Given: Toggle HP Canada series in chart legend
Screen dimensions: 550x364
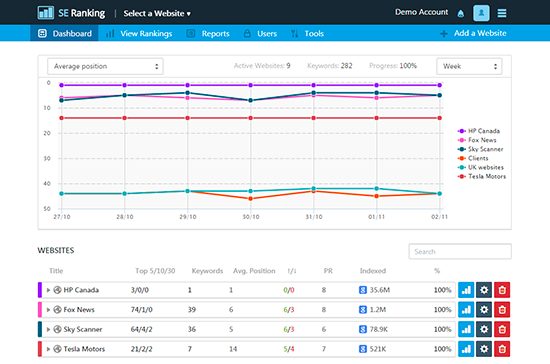Looking at the screenshot, I should click(479, 131).
